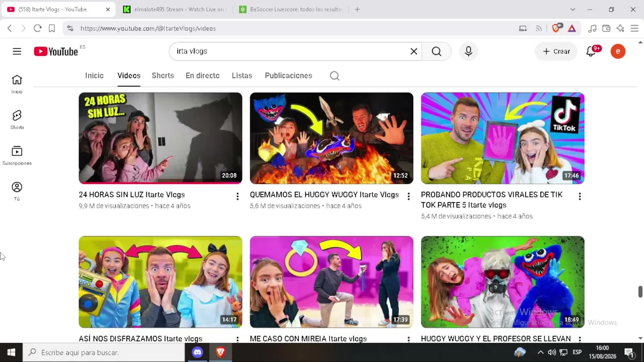Switch to elmalote495 Stream browser tab
The height and width of the screenshot is (362, 644).
(x=174, y=10)
